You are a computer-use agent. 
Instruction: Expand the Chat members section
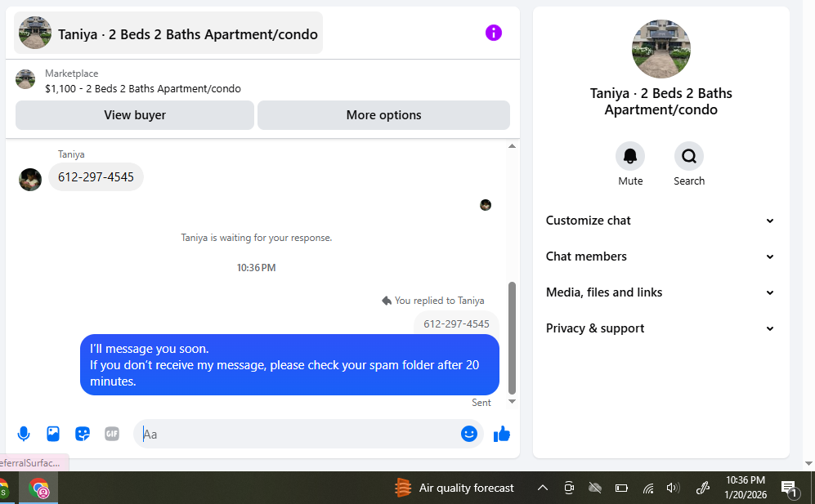(x=661, y=256)
